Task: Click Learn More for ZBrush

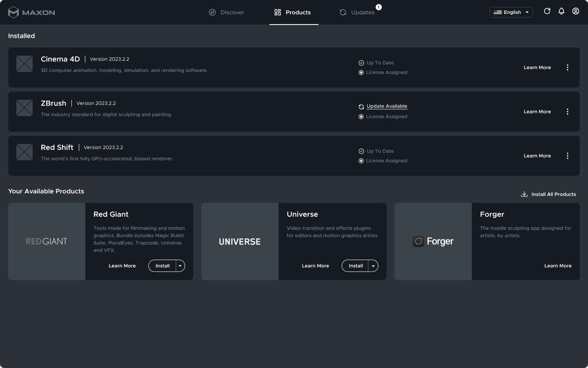Action: [x=537, y=112]
